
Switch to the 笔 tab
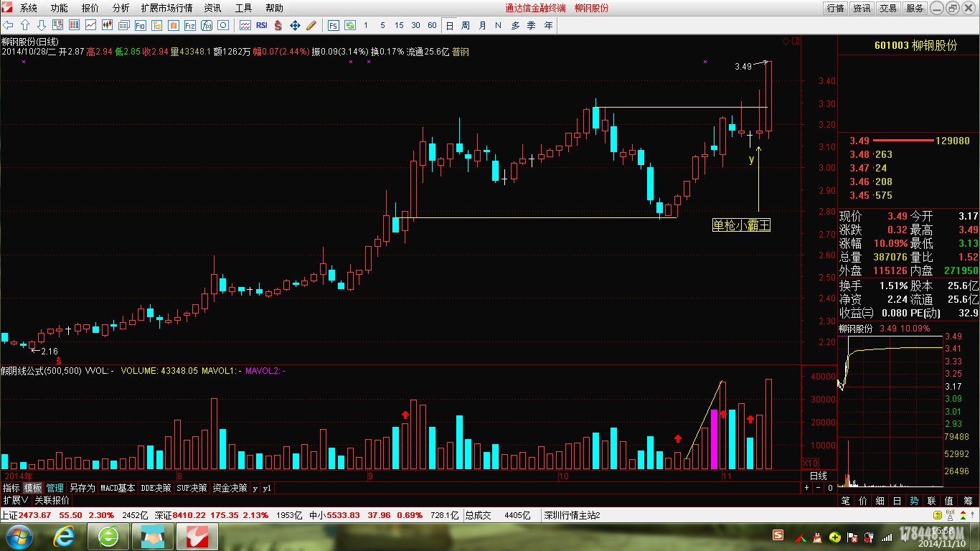(x=845, y=501)
